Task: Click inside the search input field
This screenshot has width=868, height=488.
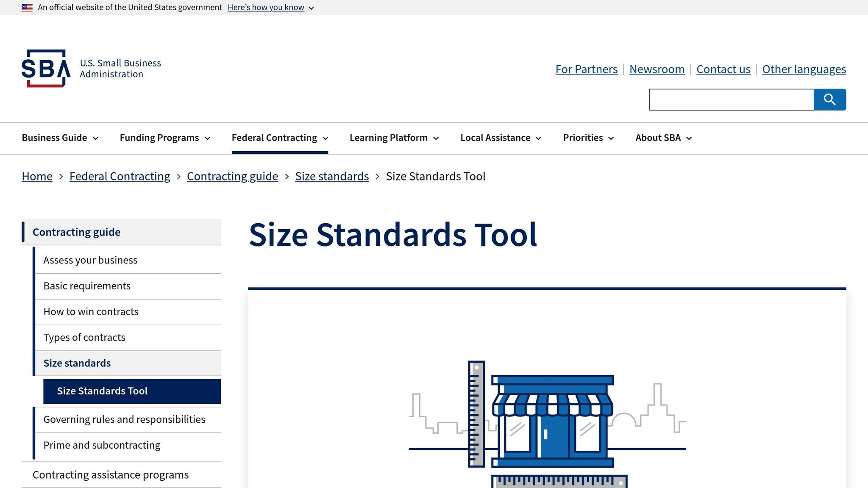Action: [x=731, y=100]
